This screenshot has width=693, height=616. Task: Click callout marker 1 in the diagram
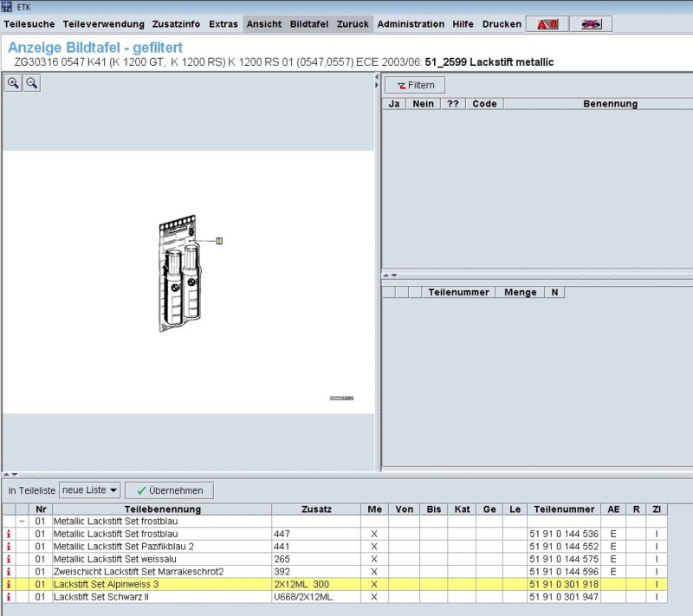pyautogui.click(x=219, y=241)
